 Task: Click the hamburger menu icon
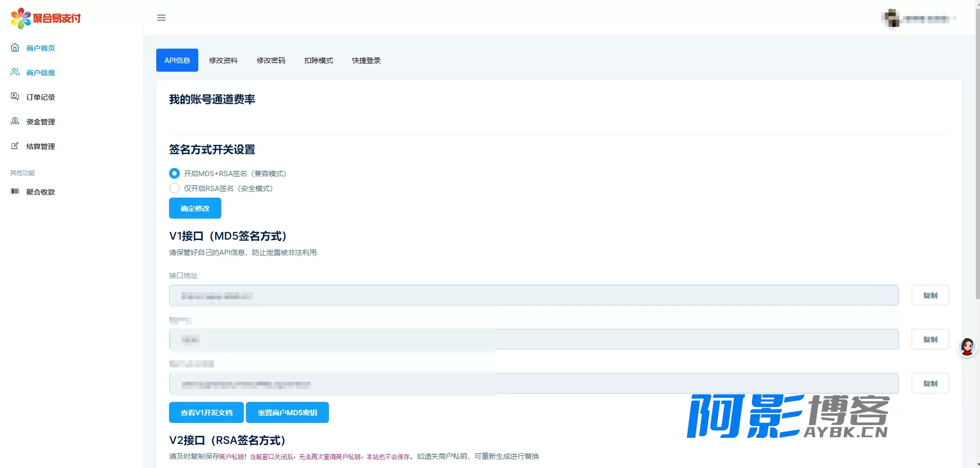pyautogui.click(x=161, y=18)
